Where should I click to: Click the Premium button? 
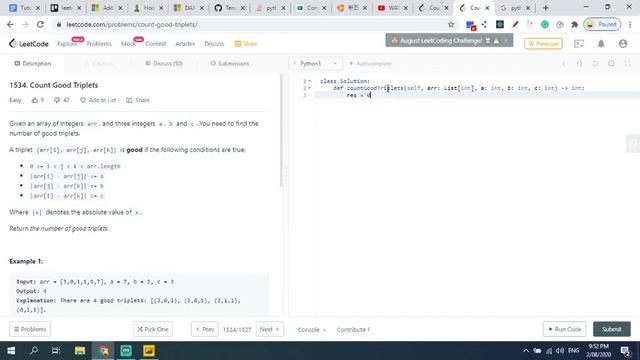click(x=543, y=44)
